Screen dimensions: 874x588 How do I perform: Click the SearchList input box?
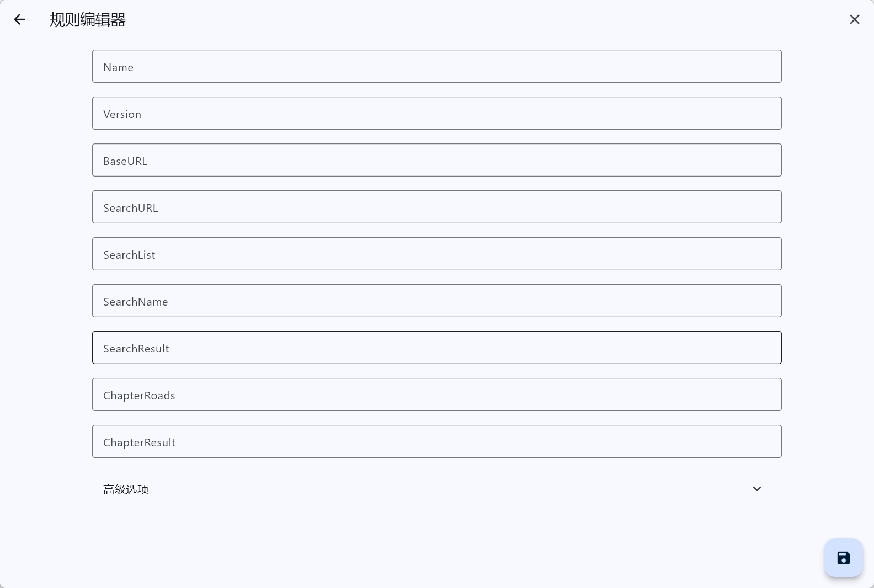point(436,254)
